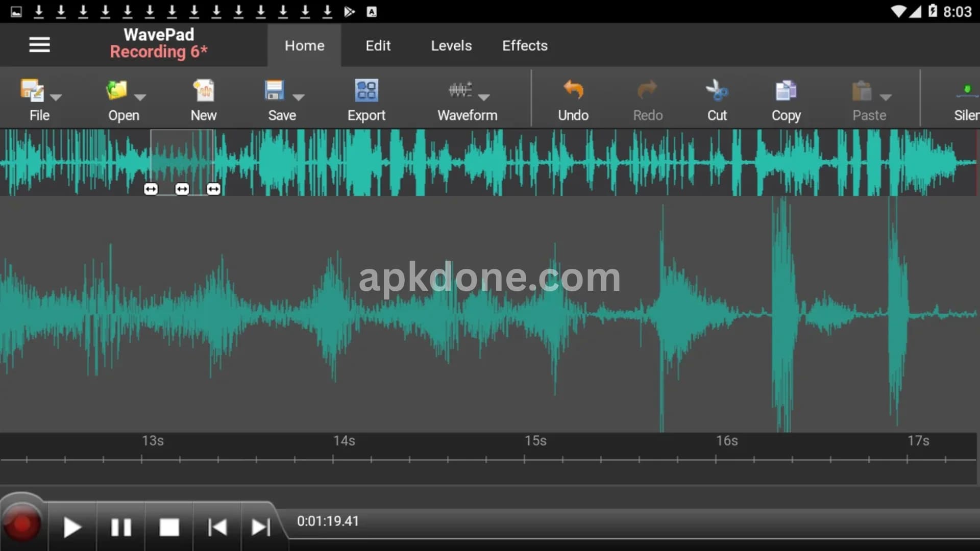
Task: Click the 13s timeline marker
Action: (153, 440)
